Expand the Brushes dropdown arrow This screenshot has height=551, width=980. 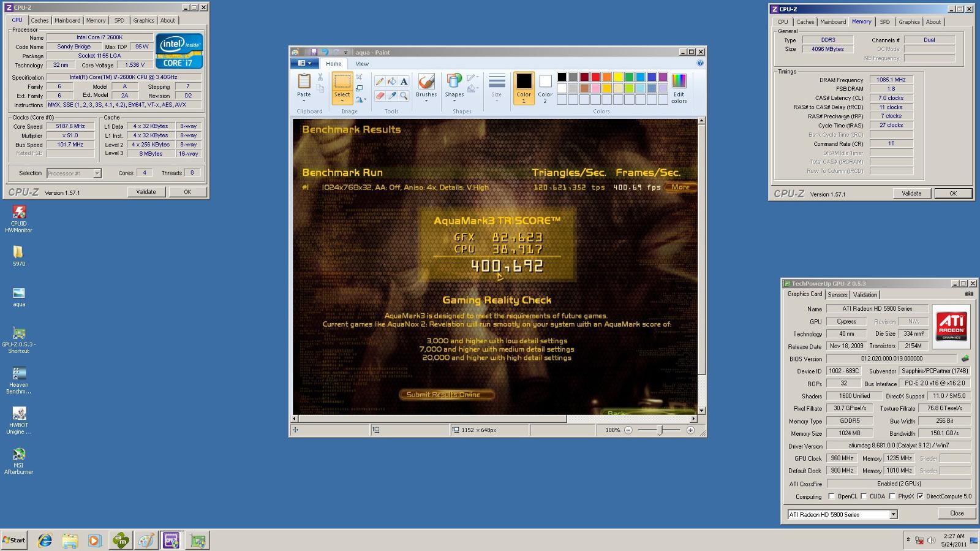(x=426, y=101)
